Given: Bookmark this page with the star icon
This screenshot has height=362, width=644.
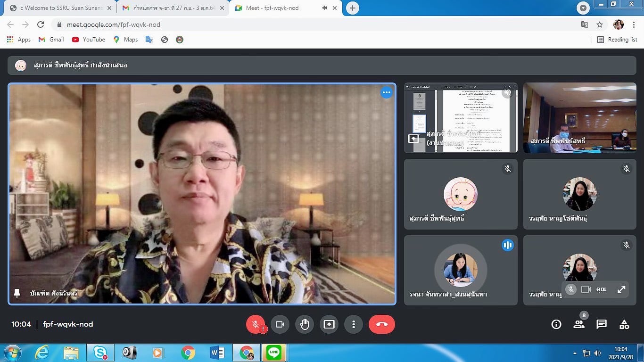Looking at the screenshot, I should coord(600,25).
